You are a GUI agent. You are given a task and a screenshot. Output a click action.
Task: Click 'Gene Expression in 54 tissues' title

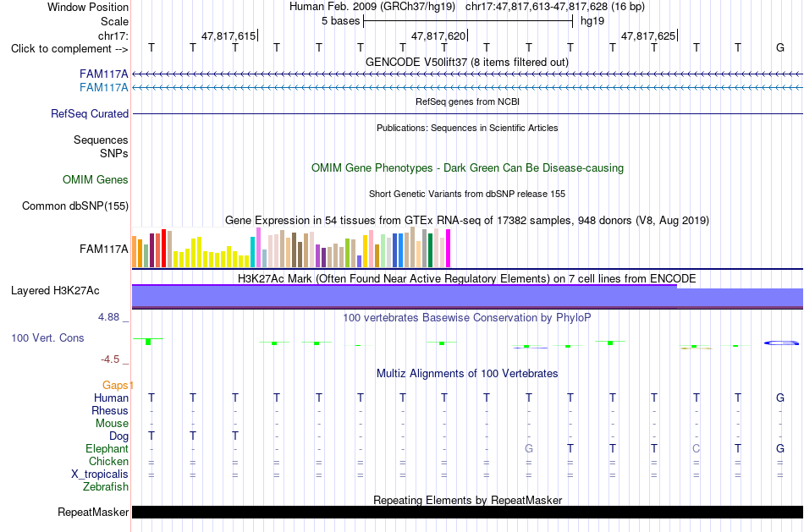tap(467, 221)
